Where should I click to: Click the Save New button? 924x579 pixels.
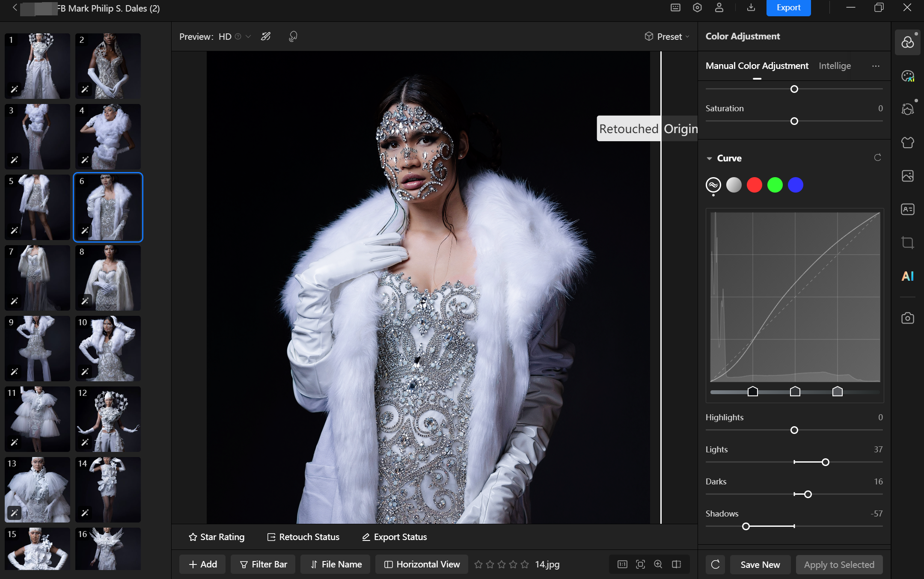(x=760, y=564)
